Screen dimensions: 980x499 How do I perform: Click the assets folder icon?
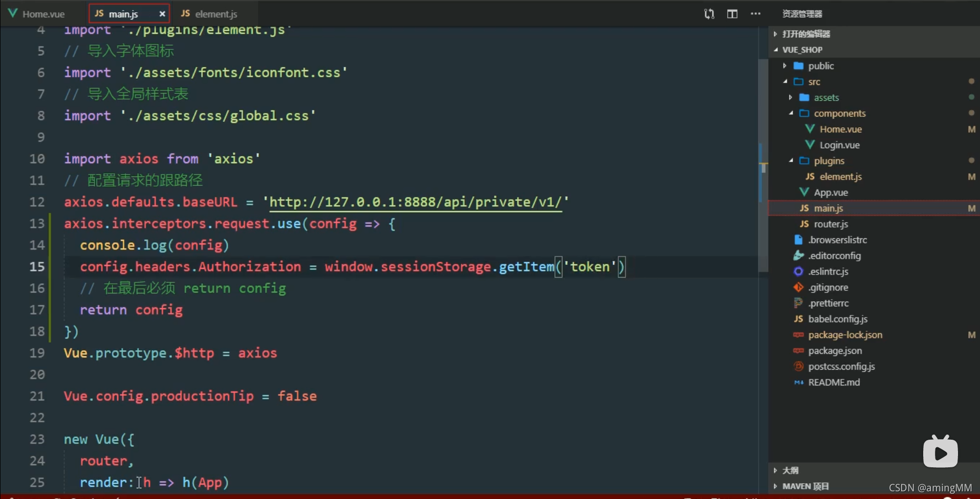[x=804, y=97]
